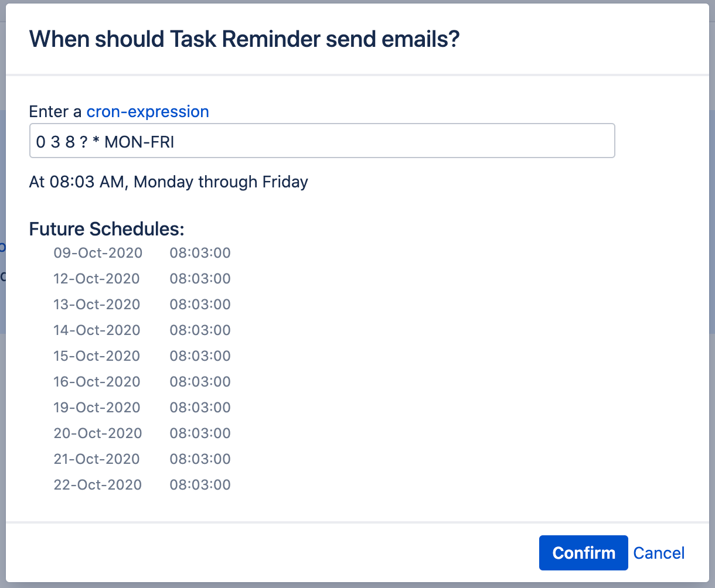The image size is (715, 588).
Task: Select the 14-Oct-2020 schedule date
Action: pyautogui.click(x=97, y=330)
